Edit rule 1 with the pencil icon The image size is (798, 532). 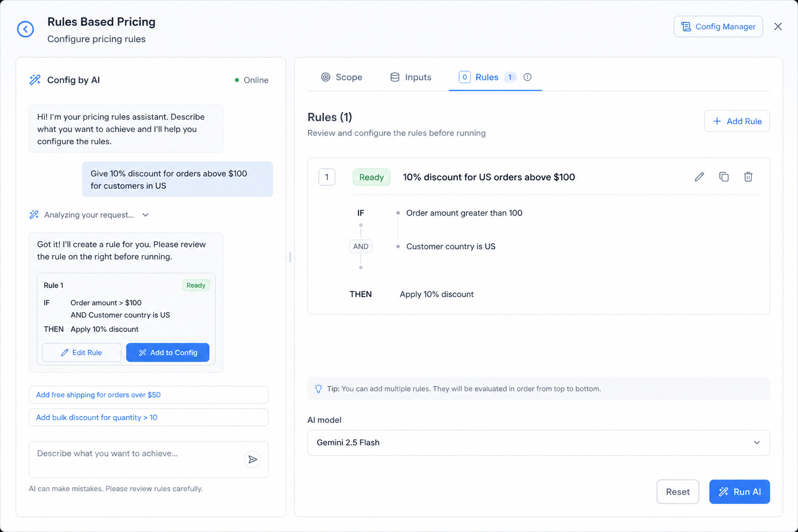[699, 177]
